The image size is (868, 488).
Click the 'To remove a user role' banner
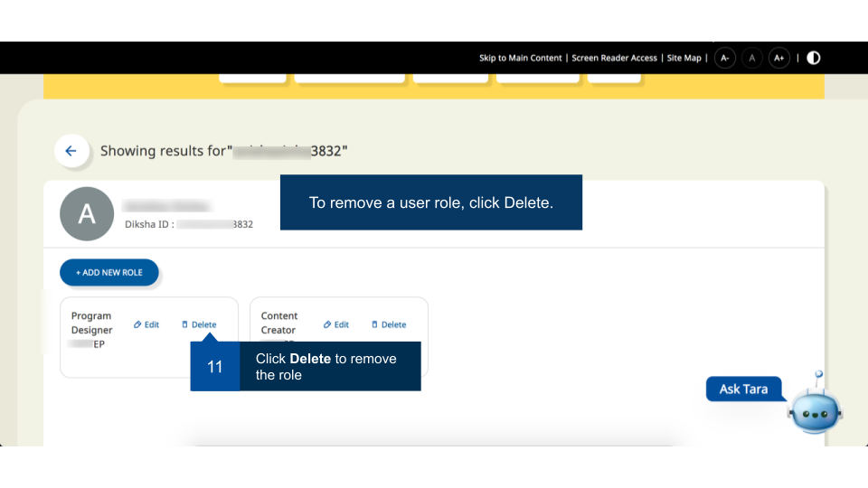(430, 202)
